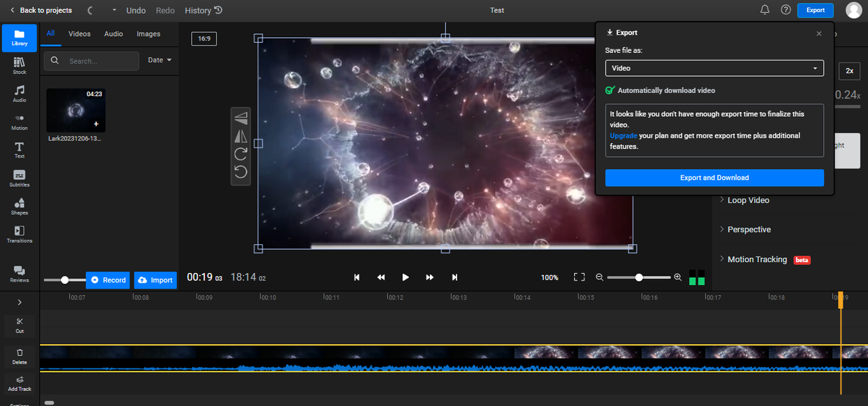Uncheck Automatically download video
The image size is (868, 406).
click(610, 90)
